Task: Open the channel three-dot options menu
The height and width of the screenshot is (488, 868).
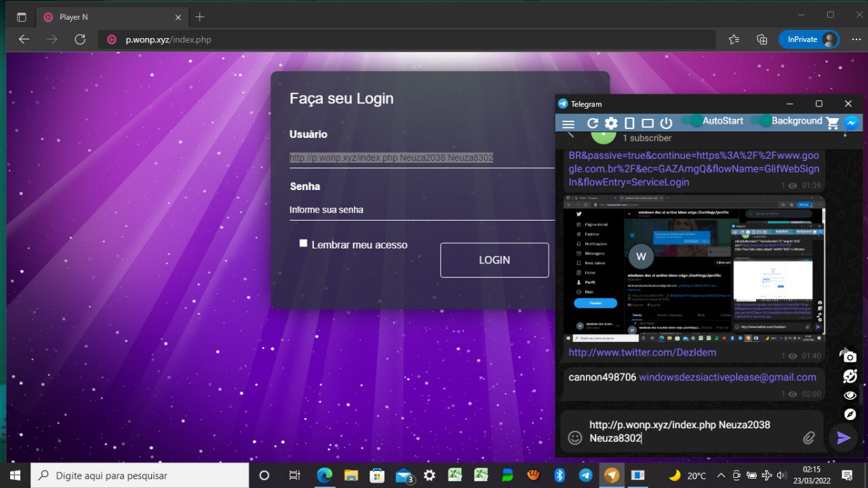Action: pos(845,134)
